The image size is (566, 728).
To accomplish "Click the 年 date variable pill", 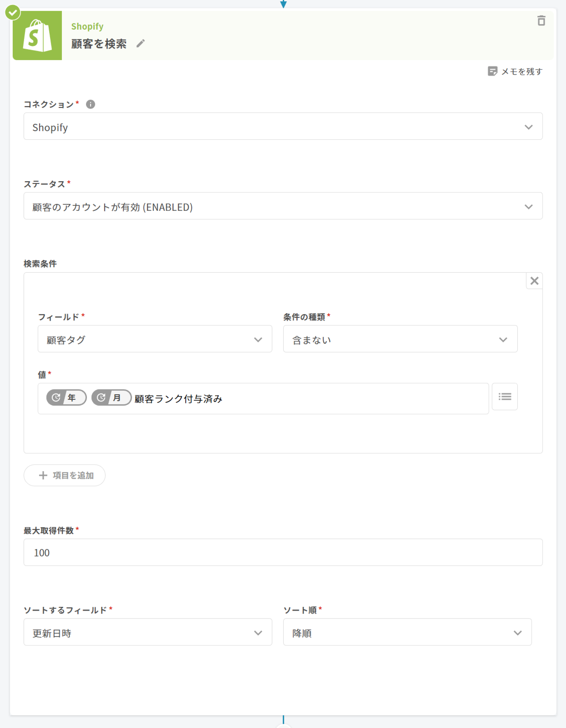I will [x=66, y=397].
